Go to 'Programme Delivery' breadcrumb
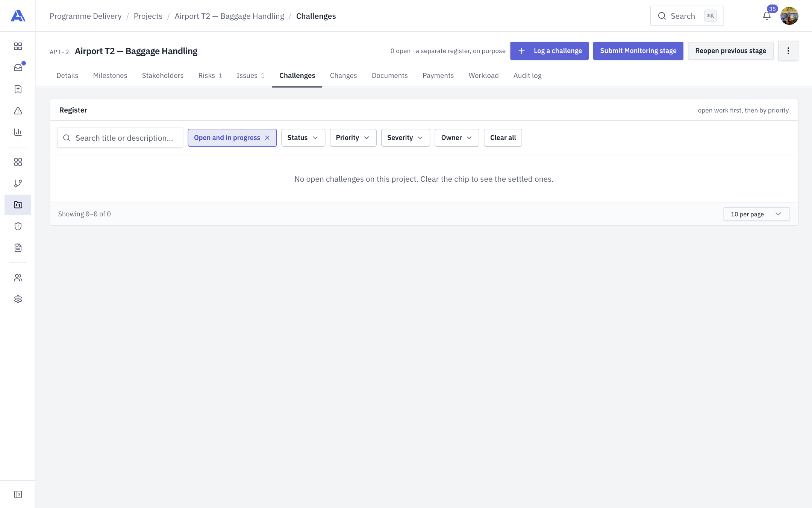 pos(86,16)
